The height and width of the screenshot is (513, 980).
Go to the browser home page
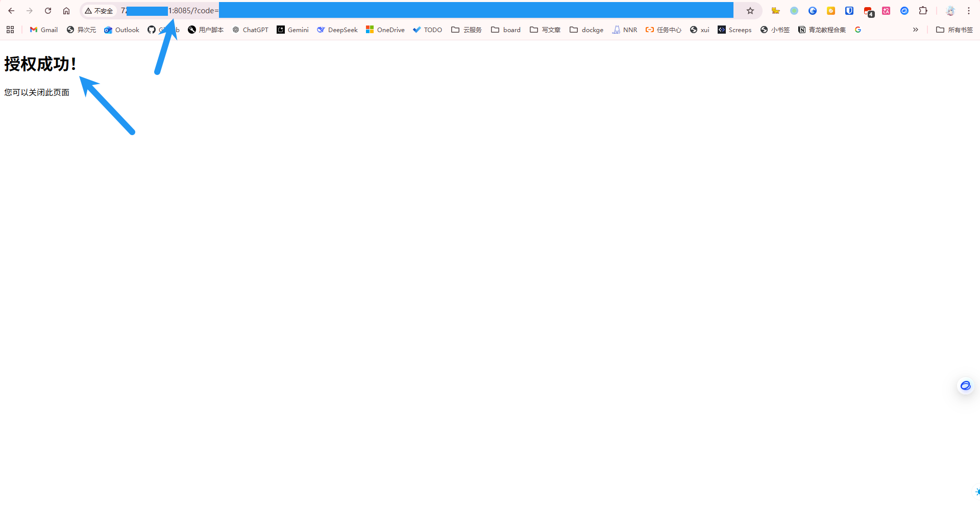66,11
